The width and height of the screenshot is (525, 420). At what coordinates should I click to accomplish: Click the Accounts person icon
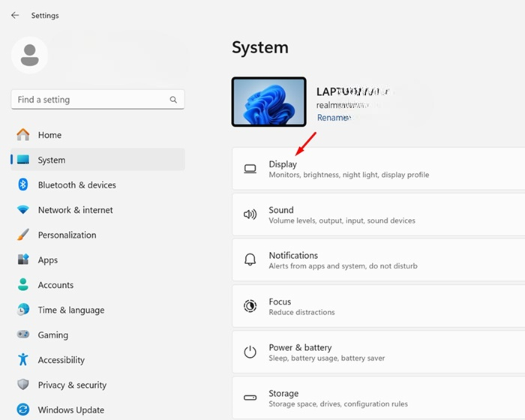[x=23, y=285]
